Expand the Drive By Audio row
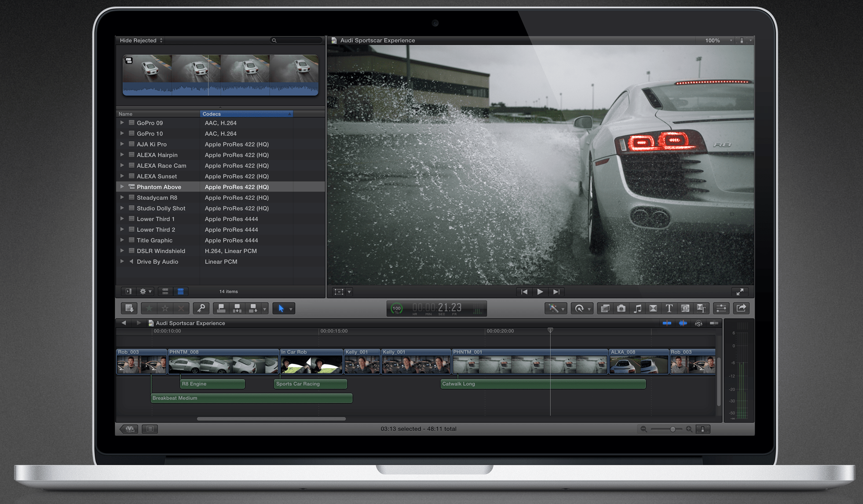Image resolution: width=863 pixels, height=504 pixels. pyautogui.click(x=122, y=261)
